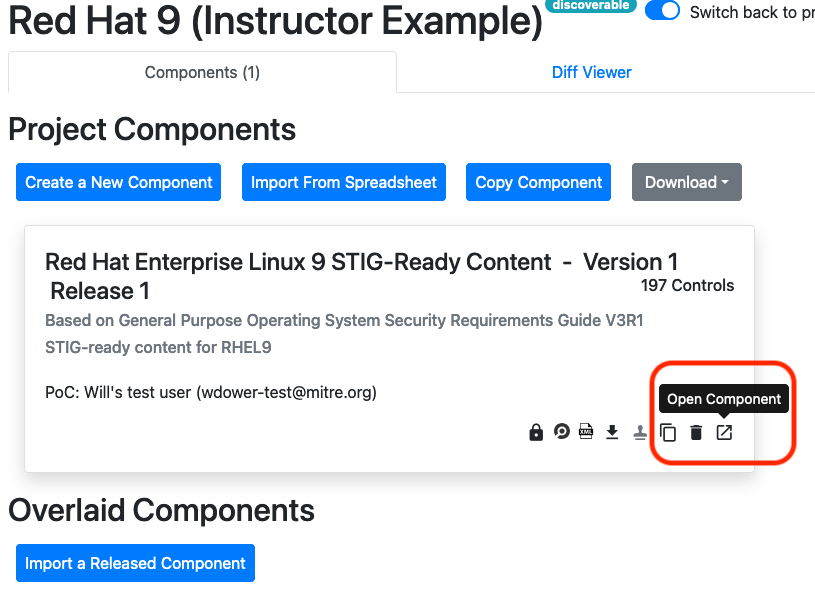Select the RHEL 9 STIG-Ready Content card title
Viewport: 815px width, 596px height.
[x=300, y=262]
